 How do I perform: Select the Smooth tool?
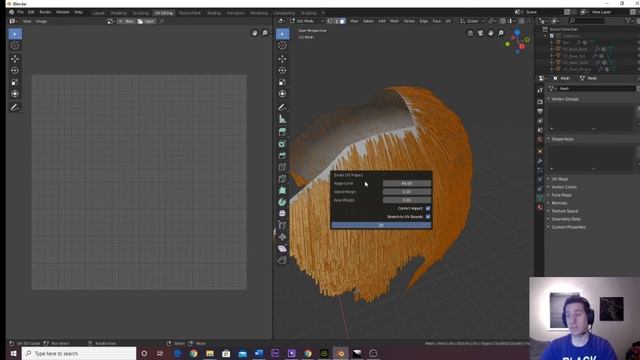282,213
